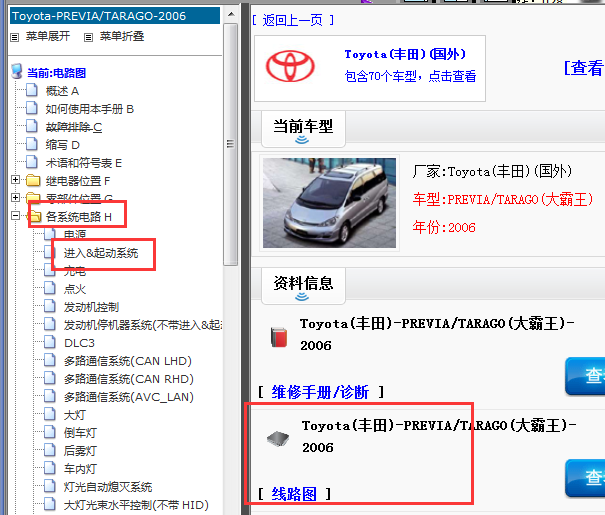Select the 资料信息 tab
605x515 pixels.
303,286
